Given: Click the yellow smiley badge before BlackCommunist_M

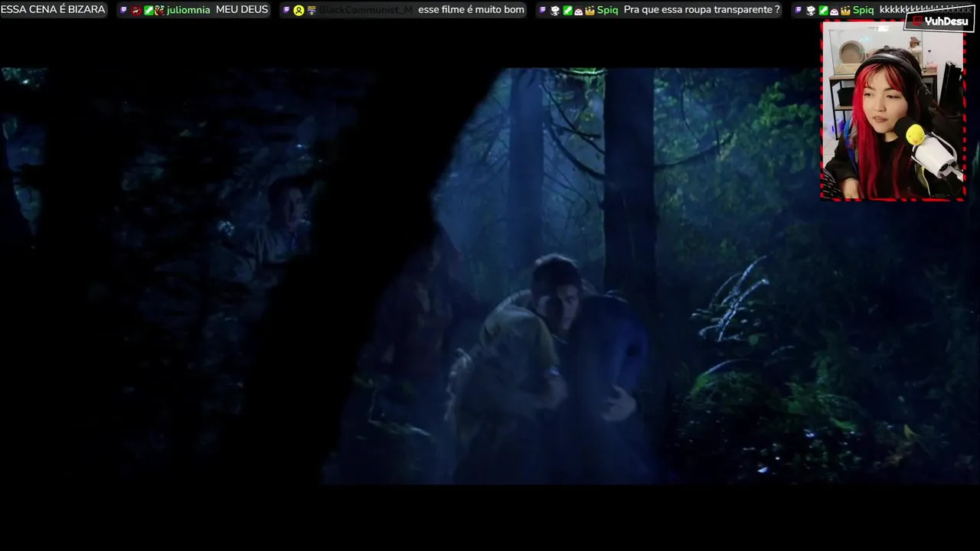Looking at the screenshot, I should [299, 10].
